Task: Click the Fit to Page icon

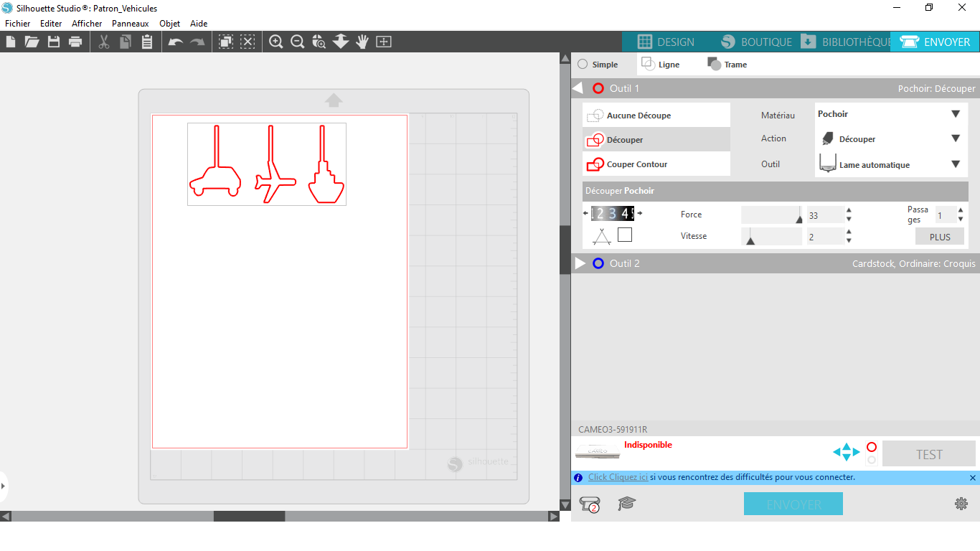Action: pyautogui.click(x=384, y=42)
